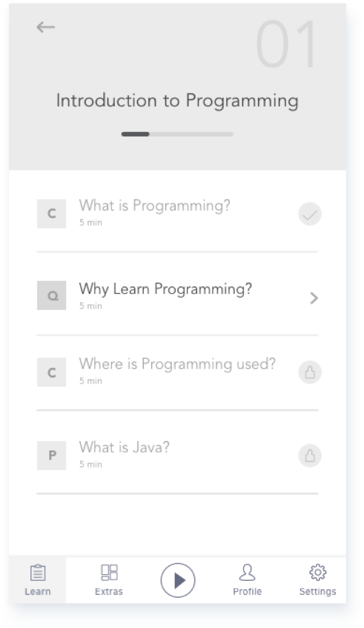The width and height of the screenshot is (364, 628).
Task: Click the course progress bar
Action: point(178,134)
